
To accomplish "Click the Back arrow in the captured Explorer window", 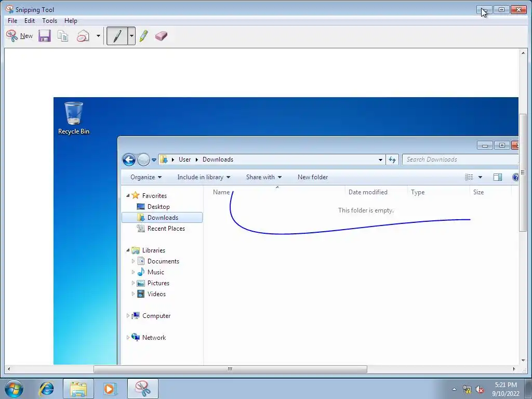I will click(x=129, y=159).
